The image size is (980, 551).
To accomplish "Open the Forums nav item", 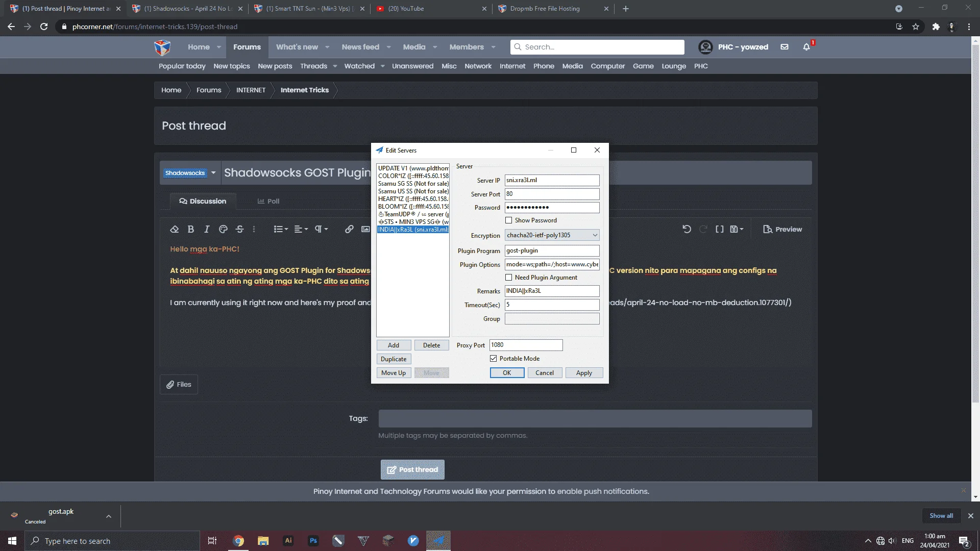I will 247,47.
